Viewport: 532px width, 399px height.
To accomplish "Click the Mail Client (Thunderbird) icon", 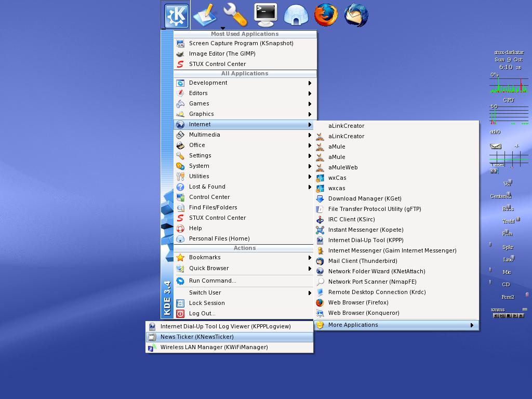I will point(320,261).
